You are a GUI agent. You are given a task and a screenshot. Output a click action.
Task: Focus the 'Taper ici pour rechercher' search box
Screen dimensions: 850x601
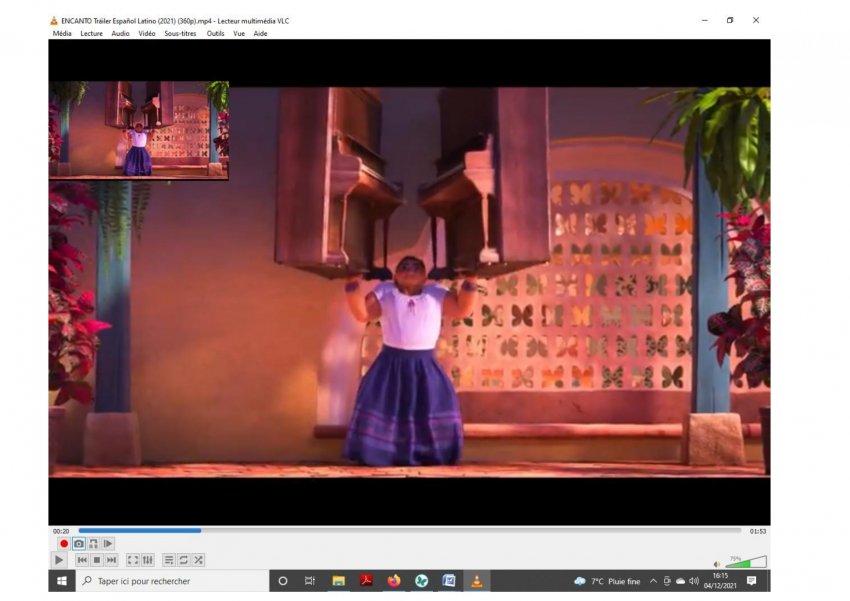[x=172, y=581]
